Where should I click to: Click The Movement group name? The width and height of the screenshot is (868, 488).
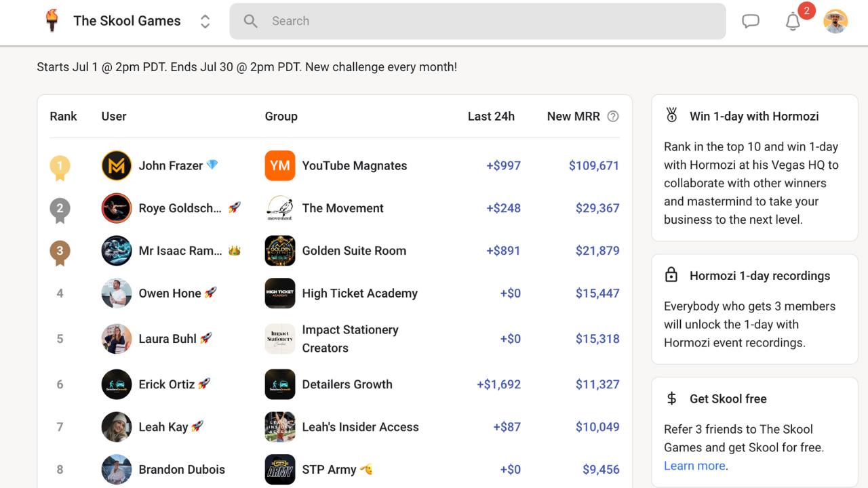pyautogui.click(x=343, y=208)
